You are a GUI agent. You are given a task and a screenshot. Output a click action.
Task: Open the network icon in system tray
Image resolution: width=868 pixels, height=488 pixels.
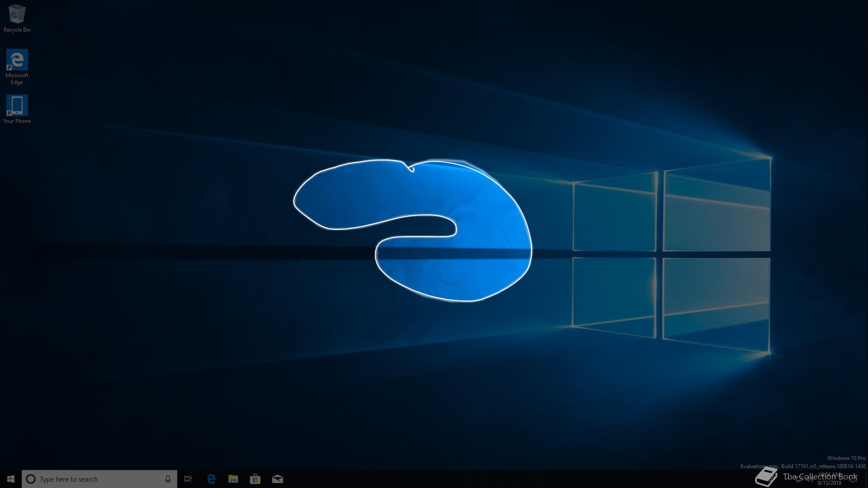click(798, 479)
